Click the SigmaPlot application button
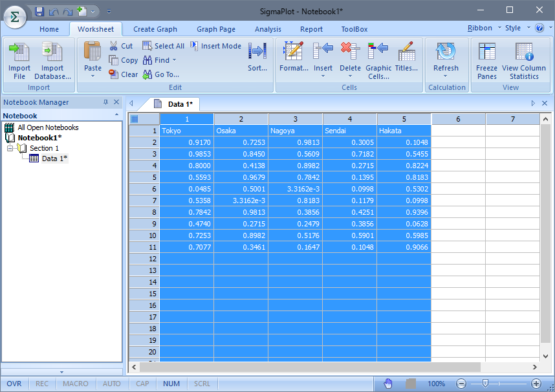The width and height of the screenshot is (555, 392). click(x=15, y=16)
